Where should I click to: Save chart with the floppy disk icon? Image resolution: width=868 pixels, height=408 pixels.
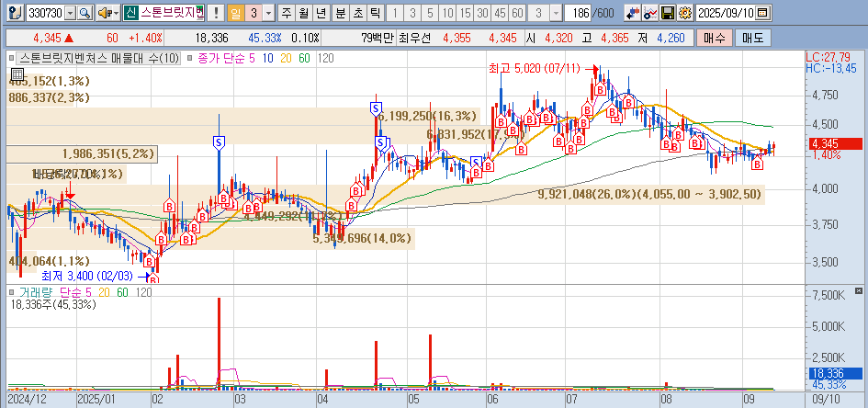(x=668, y=13)
